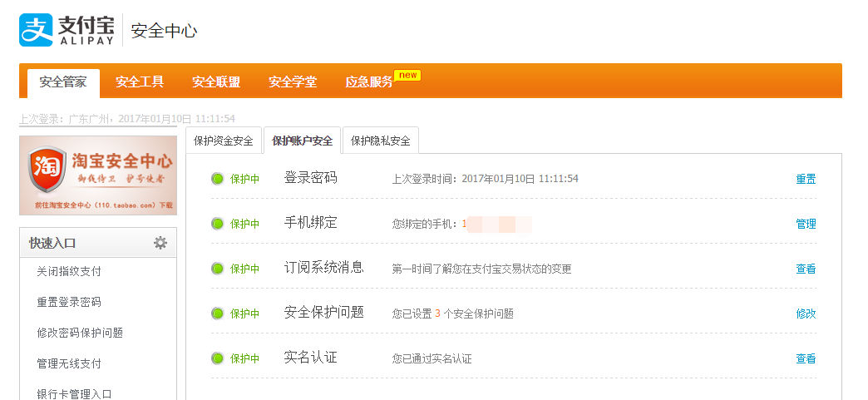Viewport: 868px width, 400px height.
Task: Click 修改 link for security questions
Action: (x=806, y=314)
